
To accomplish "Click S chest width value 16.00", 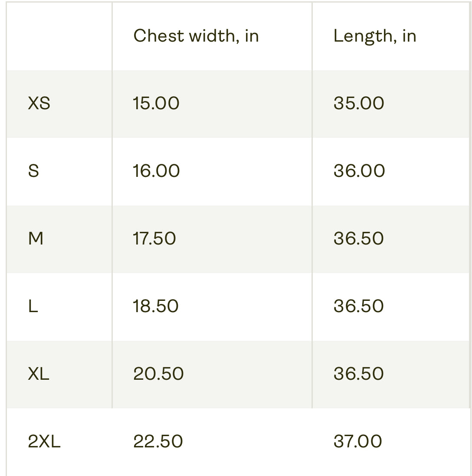I will 156,171.
